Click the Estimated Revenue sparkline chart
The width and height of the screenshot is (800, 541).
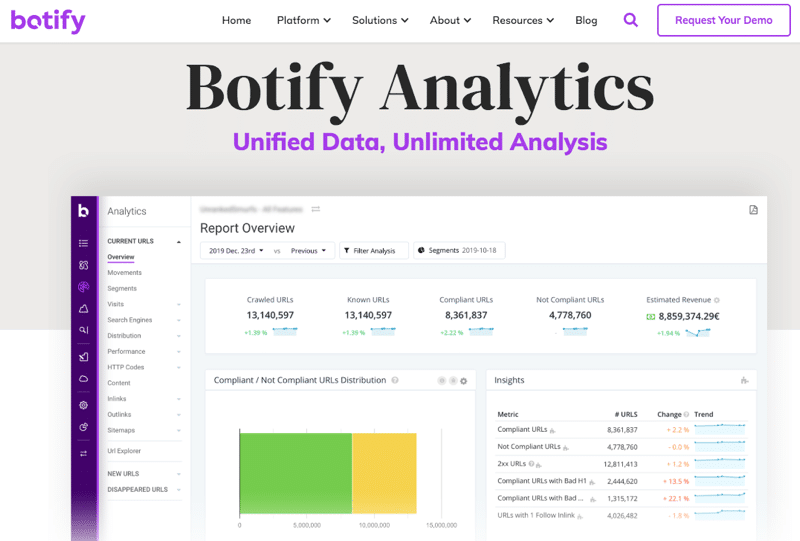tap(697, 333)
